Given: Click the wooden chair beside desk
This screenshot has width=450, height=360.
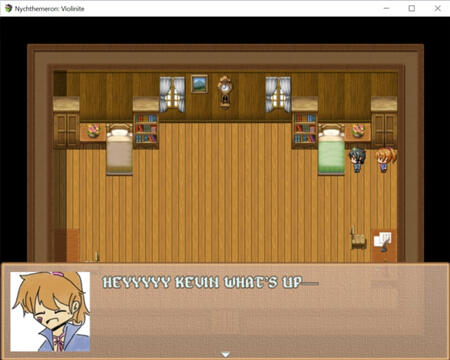Looking at the screenshot, I should pyautogui.click(x=358, y=237).
